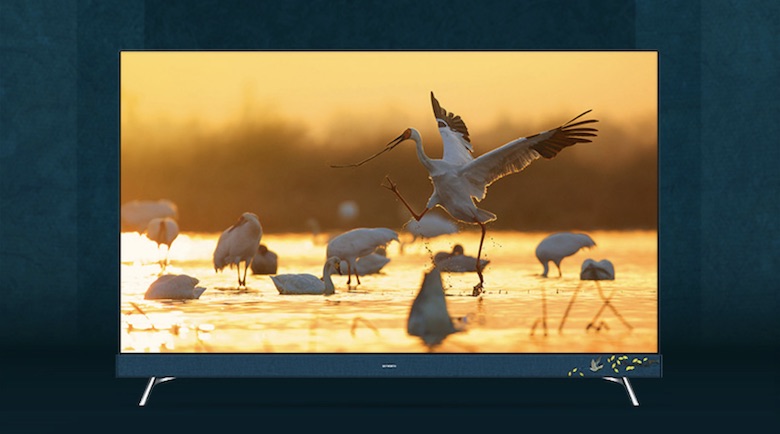Click the dark duck behind the left standing bird
Screen dimensions: 780x434
pyautogui.click(x=264, y=261)
